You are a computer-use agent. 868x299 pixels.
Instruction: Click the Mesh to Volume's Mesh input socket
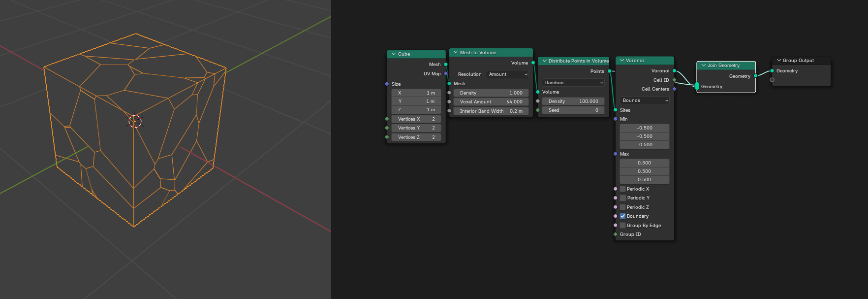[x=449, y=84]
